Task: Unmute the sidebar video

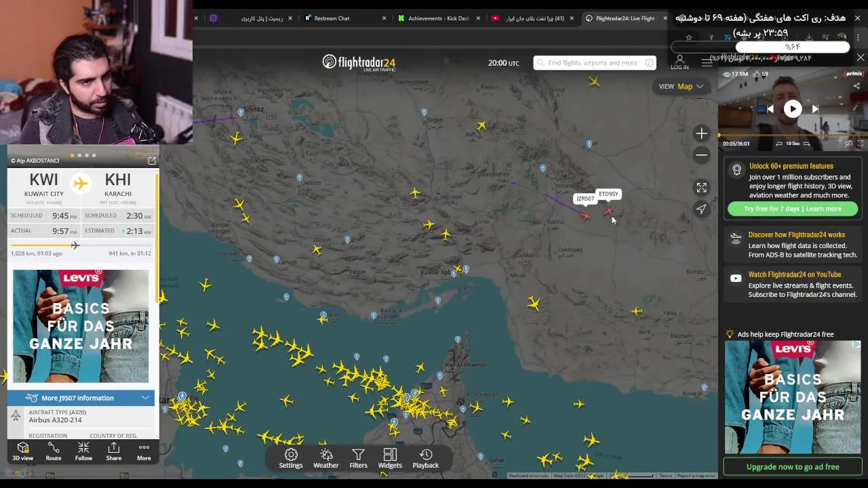Action: coord(848,144)
